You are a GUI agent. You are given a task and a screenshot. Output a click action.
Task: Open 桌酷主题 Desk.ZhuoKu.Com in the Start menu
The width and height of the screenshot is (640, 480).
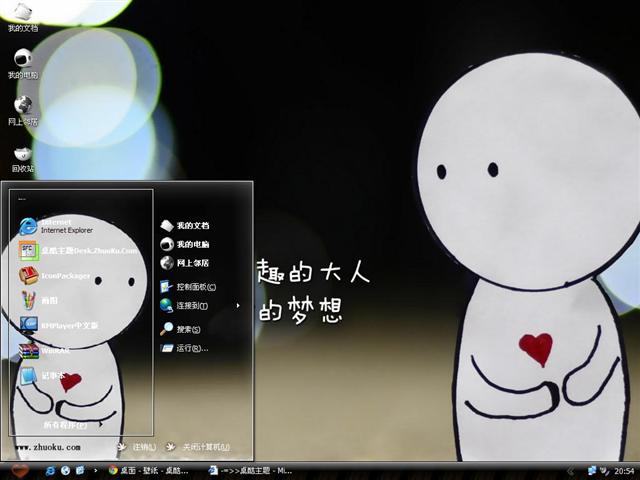tap(78, 251)
